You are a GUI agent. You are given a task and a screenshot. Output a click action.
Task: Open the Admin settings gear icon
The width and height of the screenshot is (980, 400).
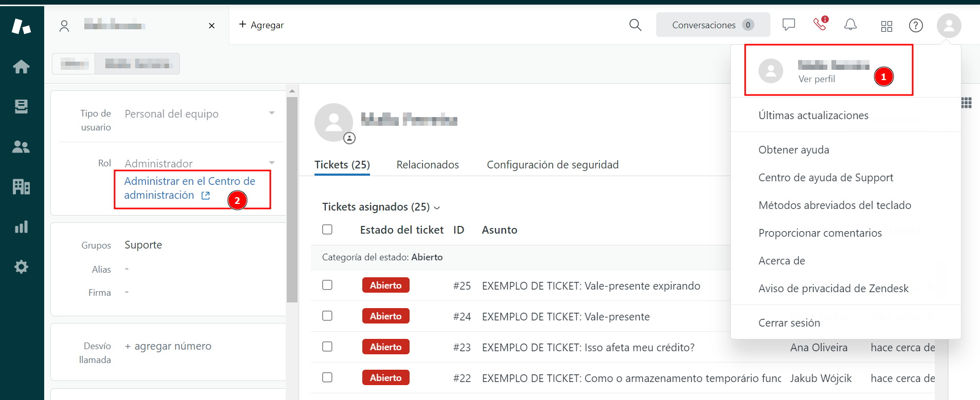click(22, 266)
